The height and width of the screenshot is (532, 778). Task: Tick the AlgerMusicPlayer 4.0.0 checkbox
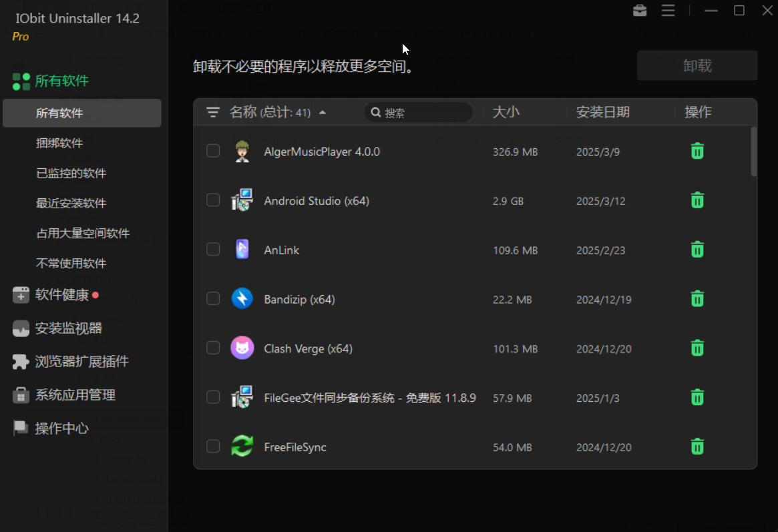pyautogui.click(x=213, y=151)
